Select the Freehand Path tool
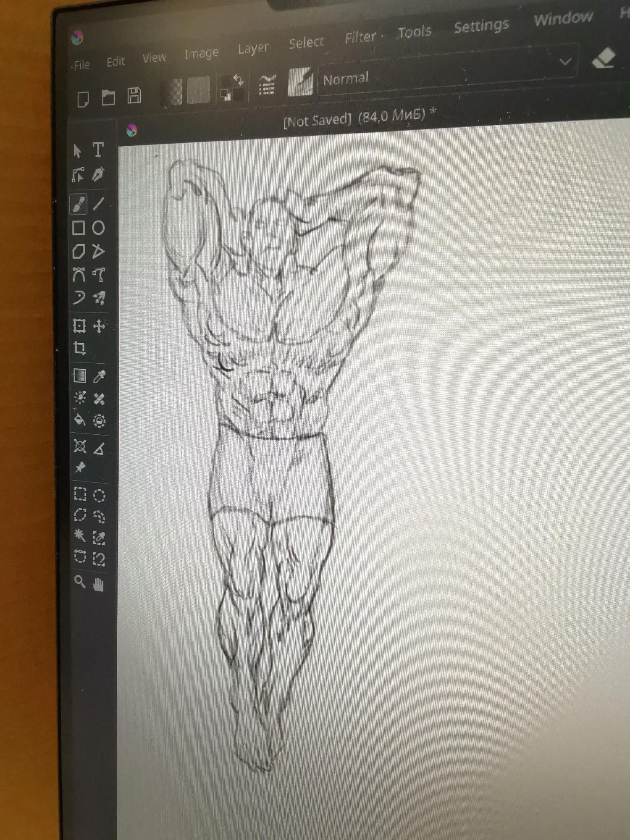This screenshot has height=840, width=630. [99, 275]
